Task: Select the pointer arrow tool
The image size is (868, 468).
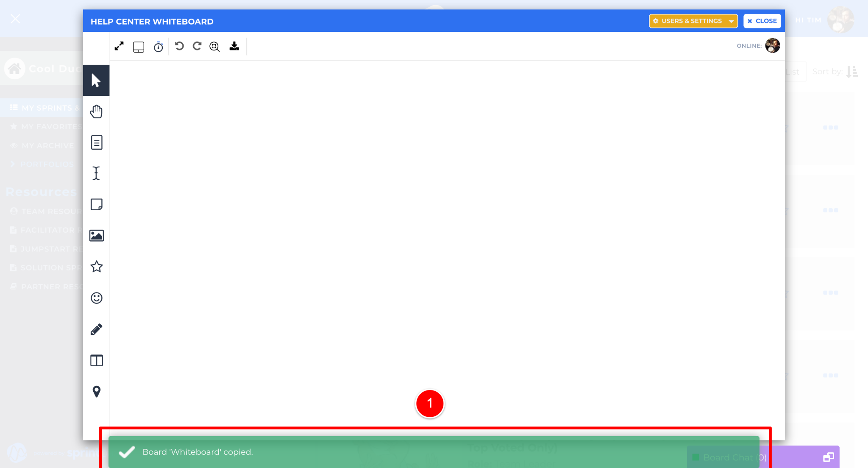Action: [x=96, y=80]
